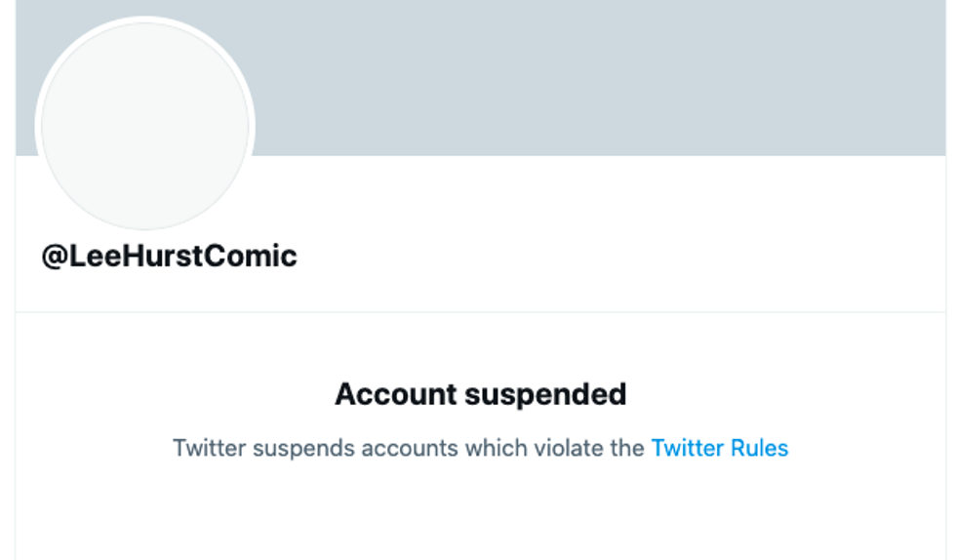Click the empty profile avatar circle
This screenshot has height=560, width=956.
tap(145, 127)
